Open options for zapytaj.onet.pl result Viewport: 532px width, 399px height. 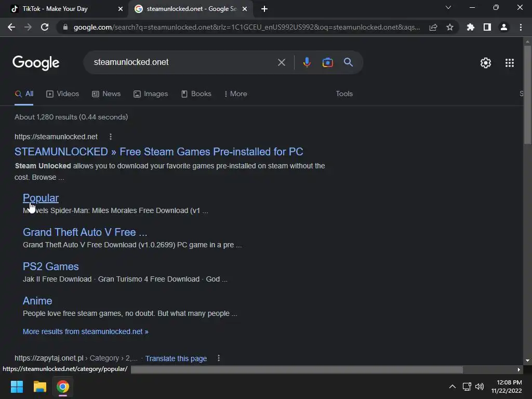pyautogui.click(x=219, y=358)
